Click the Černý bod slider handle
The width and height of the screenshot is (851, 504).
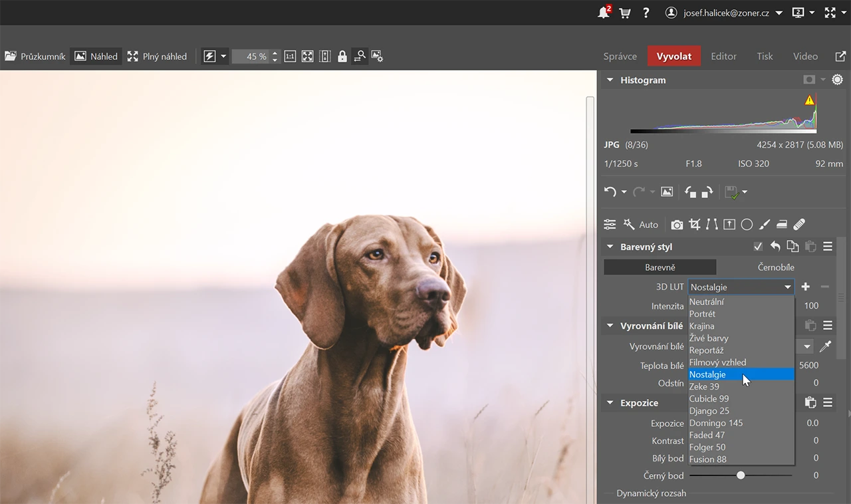click(741, 475)
